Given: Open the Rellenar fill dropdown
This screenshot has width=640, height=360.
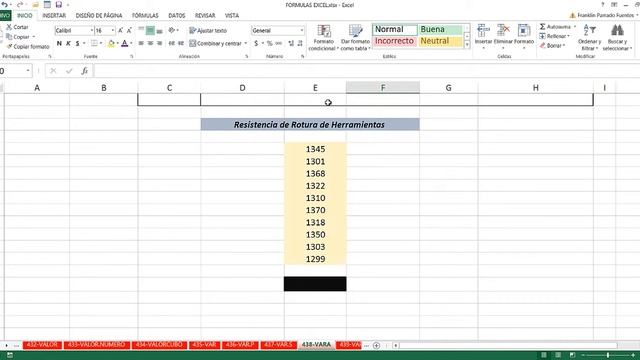Looking at the screenshot, I should [555, 36].
